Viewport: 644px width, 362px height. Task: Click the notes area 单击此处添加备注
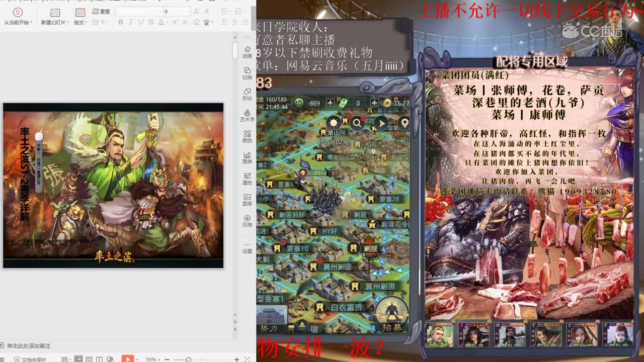pos(29,346)
